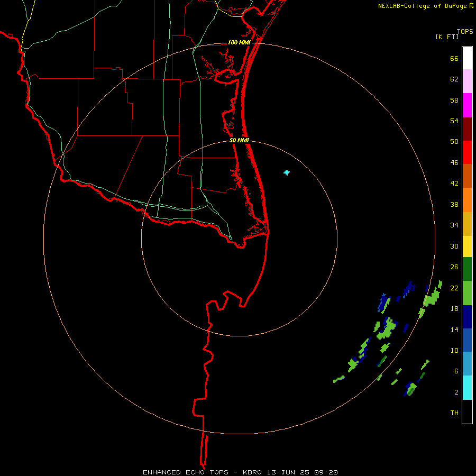This screenshot has height=476, width=476.
Task: Click the legend value 22
Action: pos(454,288)
